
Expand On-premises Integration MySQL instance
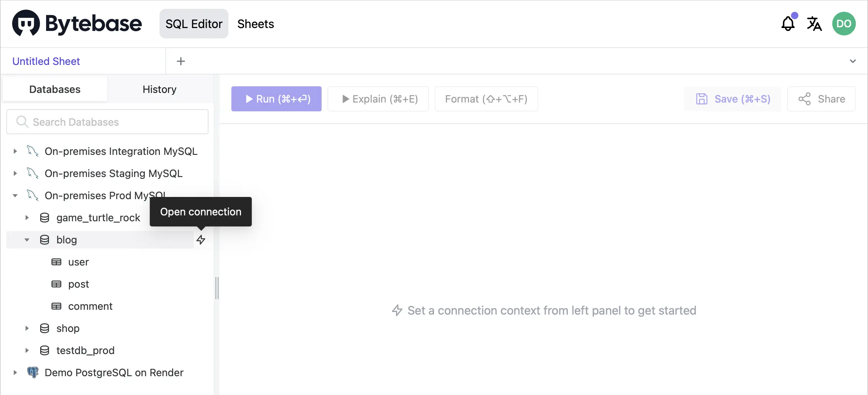[15, 151]
